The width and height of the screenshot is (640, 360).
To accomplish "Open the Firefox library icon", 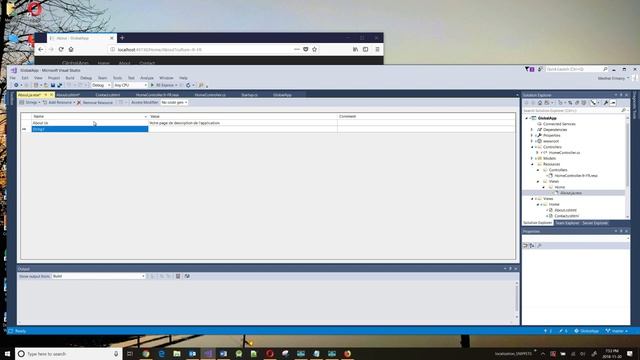I will [x=355, y=49].
